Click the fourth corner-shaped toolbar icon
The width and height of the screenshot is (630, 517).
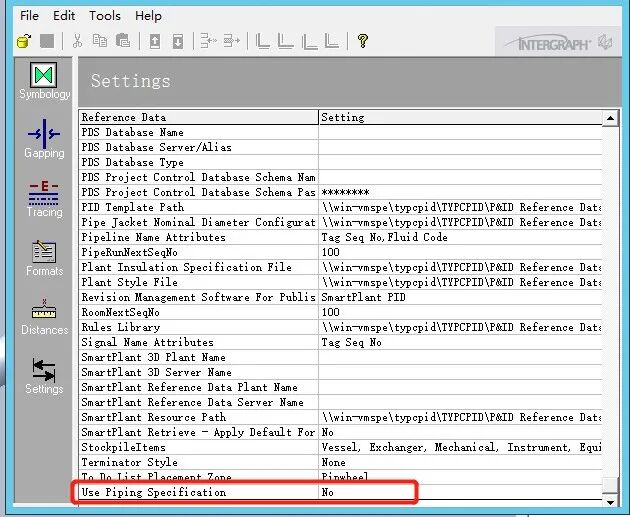click(x=332, y=41)
